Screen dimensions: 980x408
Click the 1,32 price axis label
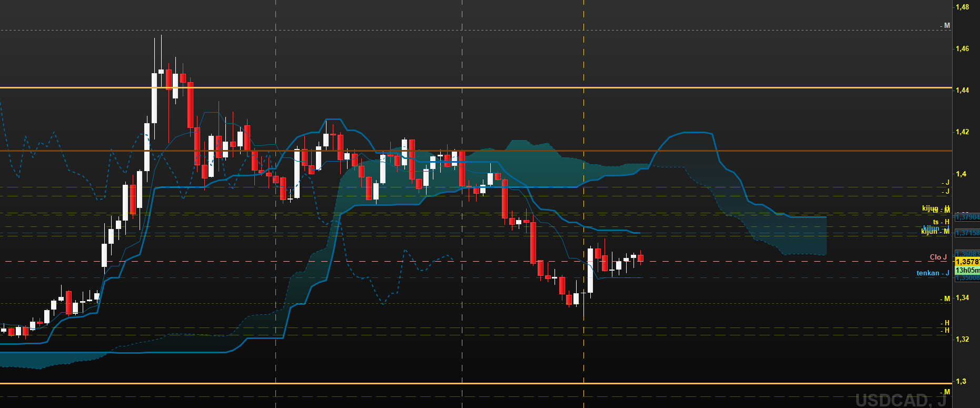click(x=962, y=340)
